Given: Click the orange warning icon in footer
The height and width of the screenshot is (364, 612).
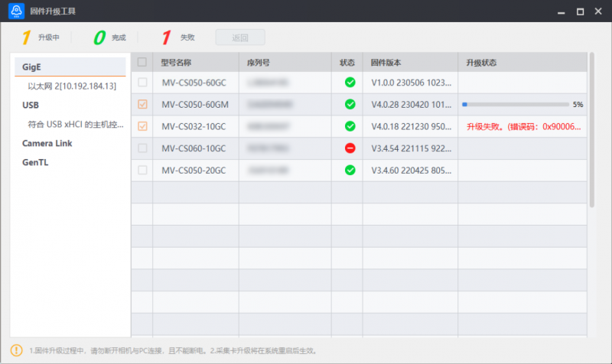Looking at the screenshot, I should [x=16, y=350].
